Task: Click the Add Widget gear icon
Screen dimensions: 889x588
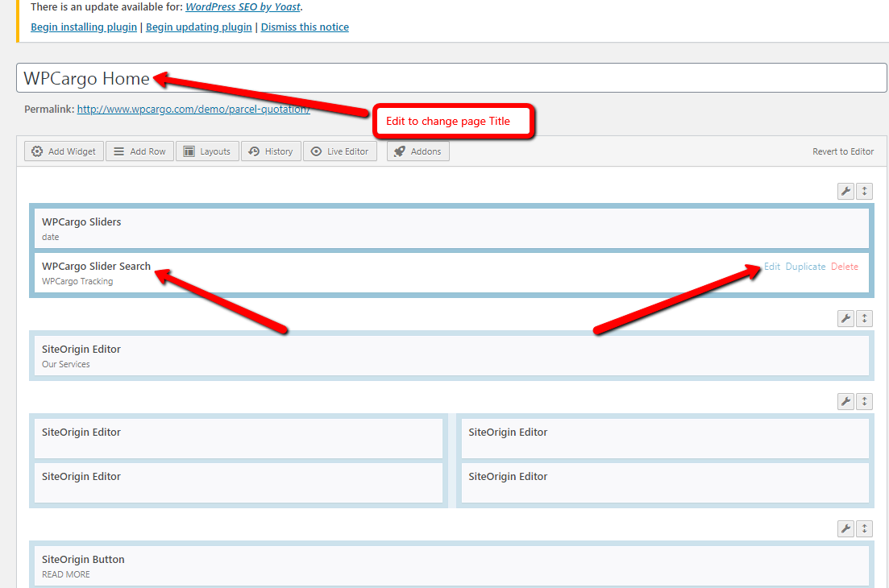Action: [37, 151]
